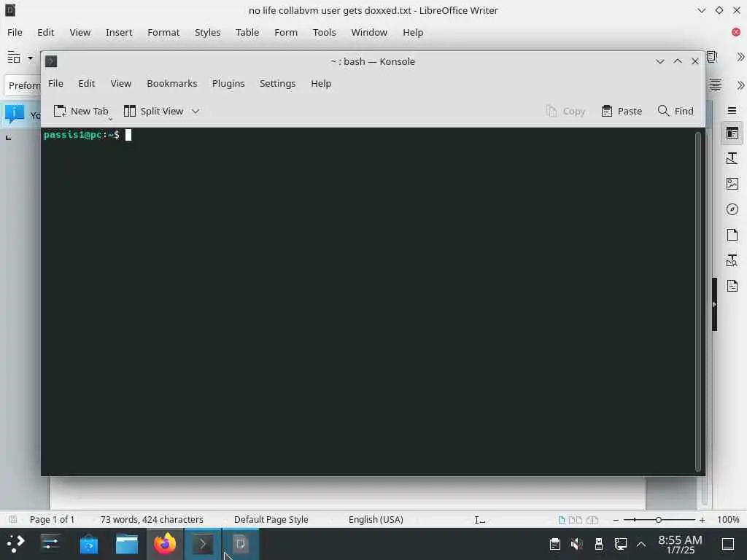Image resolution: width=747 pixels, height=560 pixels.
Task: Click the word count in status bar
Action: click(152, 519)
